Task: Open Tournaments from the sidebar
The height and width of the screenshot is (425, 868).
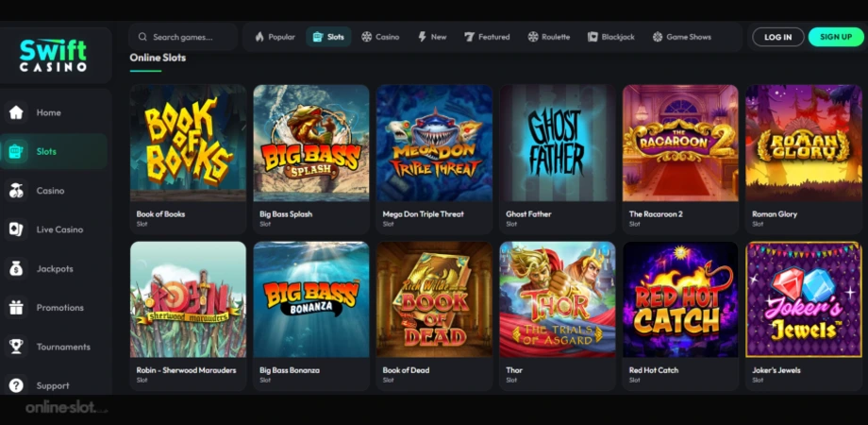Action: click(54, 347)
